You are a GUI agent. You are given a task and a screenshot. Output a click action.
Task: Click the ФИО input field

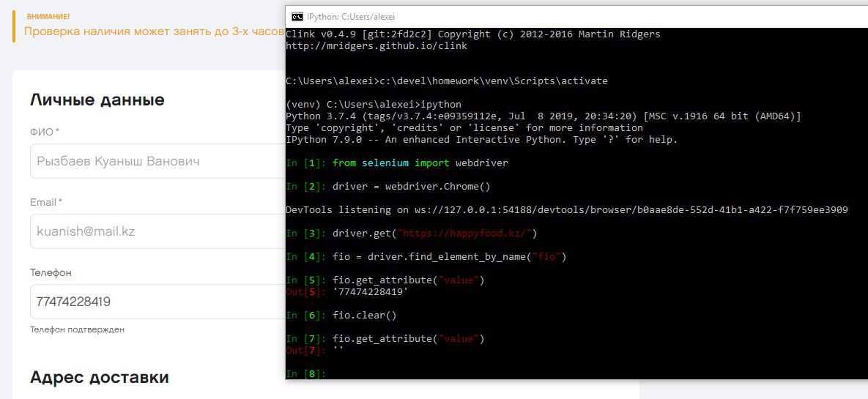[x=157, y=161]
